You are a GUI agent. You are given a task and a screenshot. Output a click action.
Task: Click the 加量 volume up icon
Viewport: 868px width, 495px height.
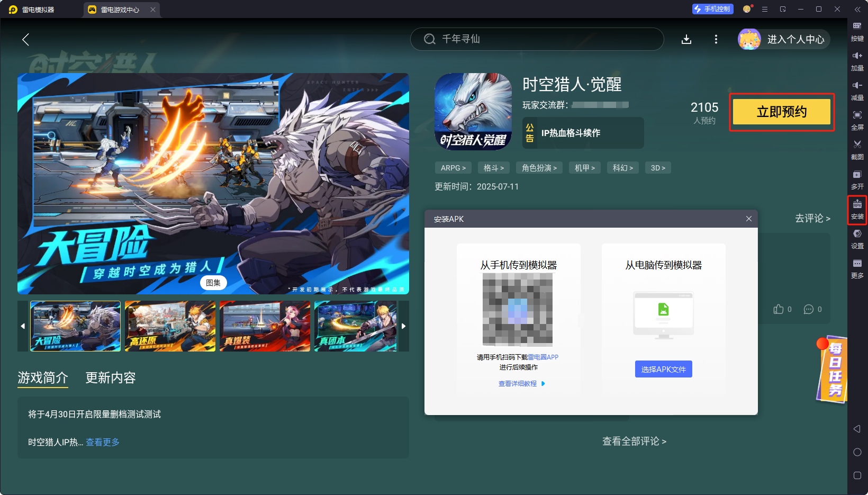point(857,61)
